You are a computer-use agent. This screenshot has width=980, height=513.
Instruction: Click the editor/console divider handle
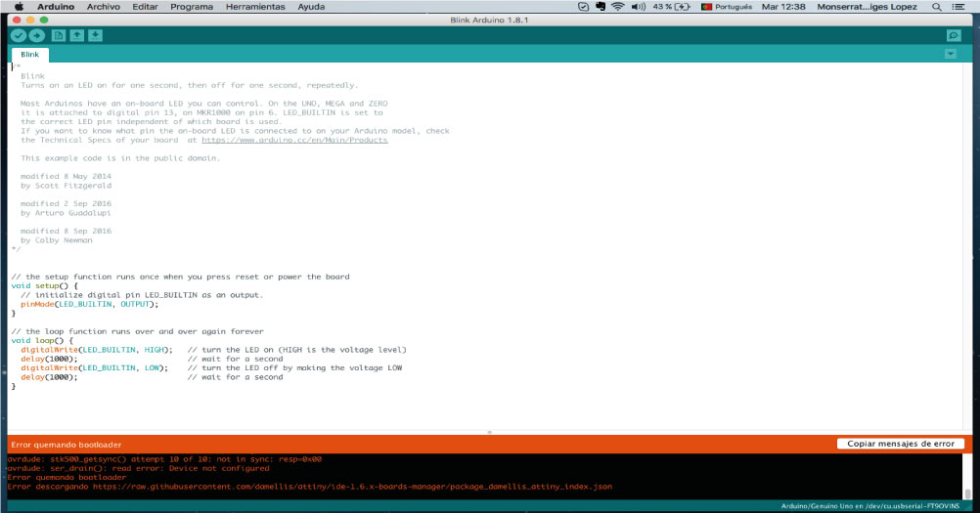click(x=489, y=432)
